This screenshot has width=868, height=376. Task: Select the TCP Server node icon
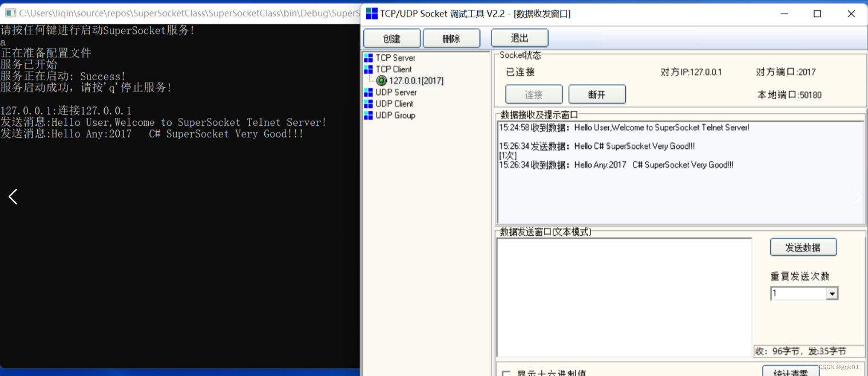[368, 58]
